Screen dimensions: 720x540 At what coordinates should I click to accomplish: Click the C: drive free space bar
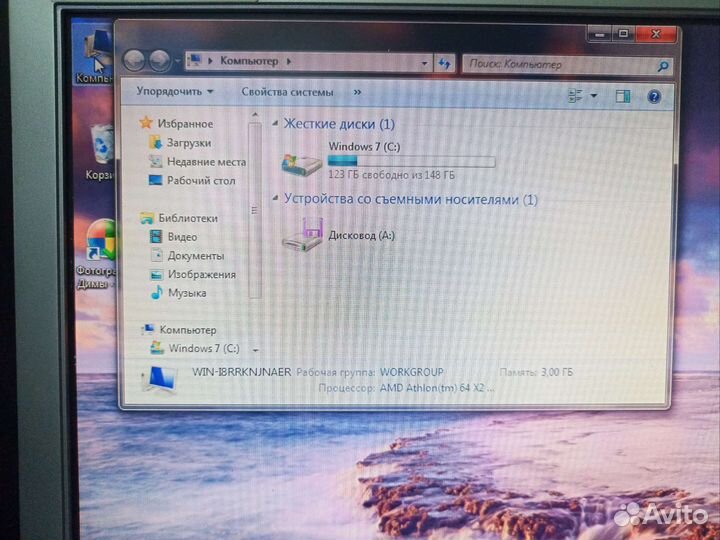(411, 161)
